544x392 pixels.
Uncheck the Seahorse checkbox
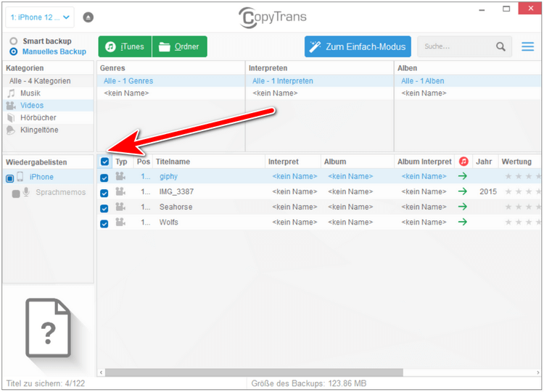[104, 208]
